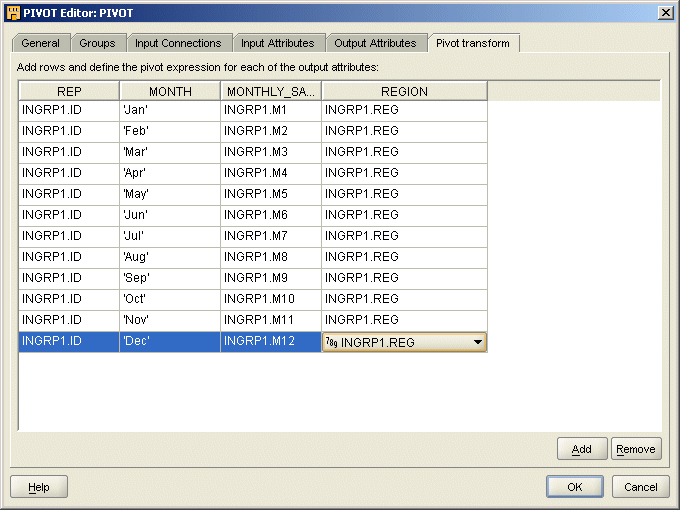This screenshot has height=510, width=680.
Task: Select the 'Jan' month cell
Action: point(170,111)
